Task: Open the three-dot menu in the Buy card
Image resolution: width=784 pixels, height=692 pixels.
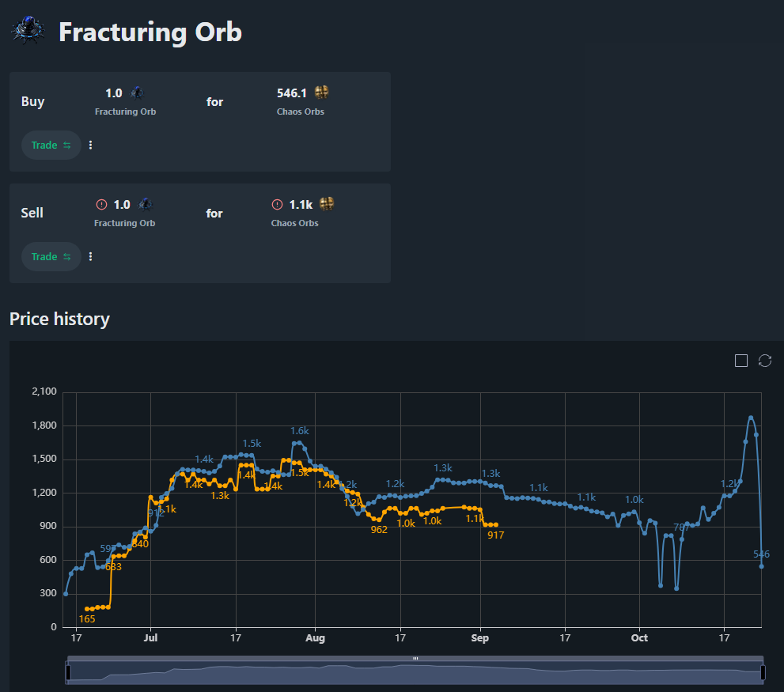Action: 91,146
